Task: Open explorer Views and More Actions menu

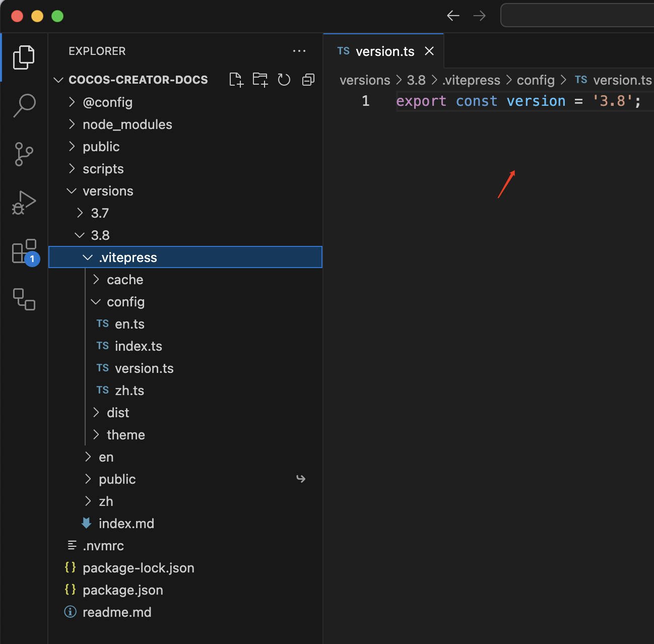Action: (299, 51)
